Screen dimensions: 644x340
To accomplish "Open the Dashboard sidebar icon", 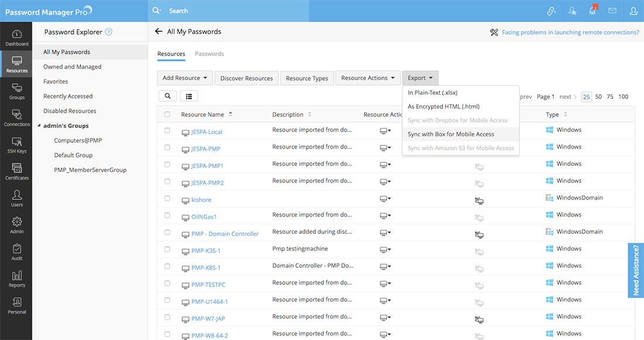I will pos(16,37).
